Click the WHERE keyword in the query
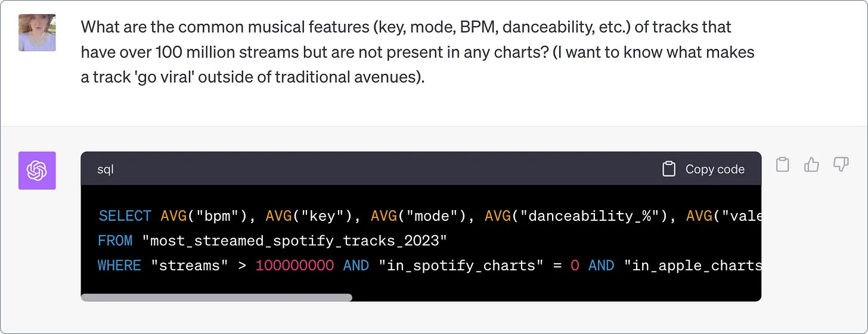This screenshot has height=334, width=868. click(119, 266)
